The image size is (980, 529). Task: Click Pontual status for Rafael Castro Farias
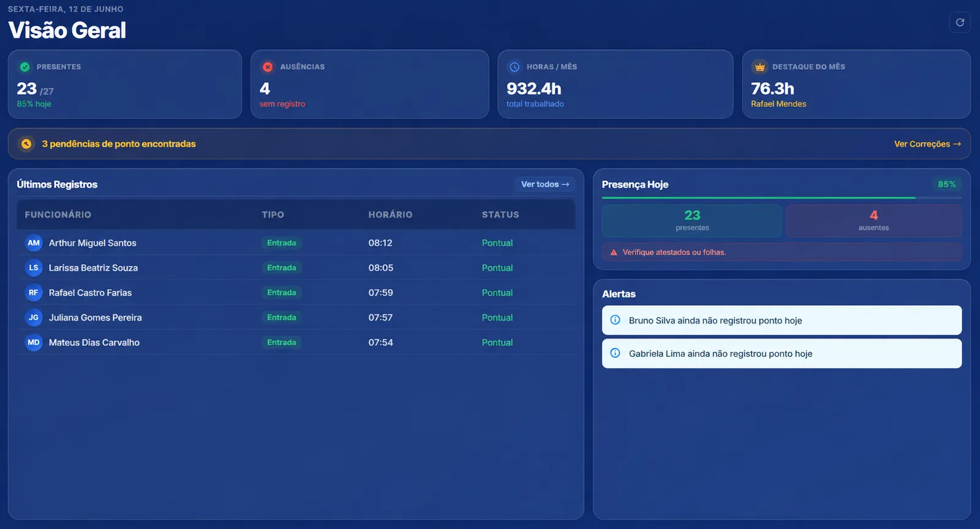497,292
